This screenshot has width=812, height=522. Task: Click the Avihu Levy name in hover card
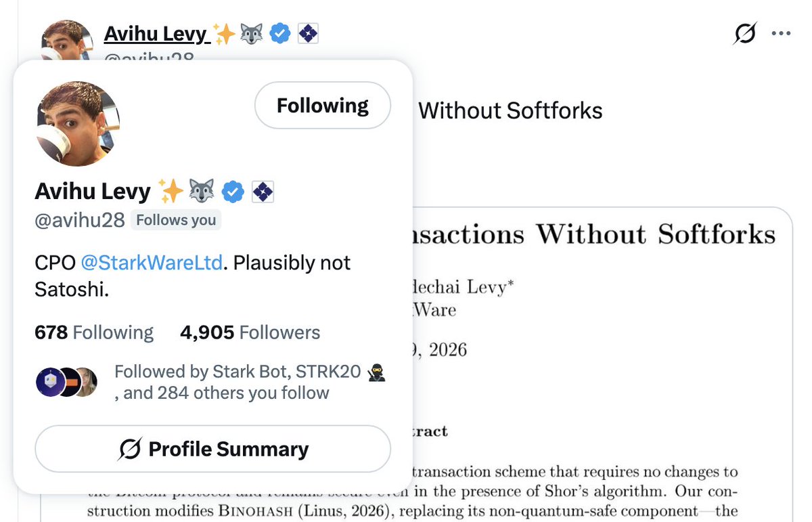click(93, 192)
